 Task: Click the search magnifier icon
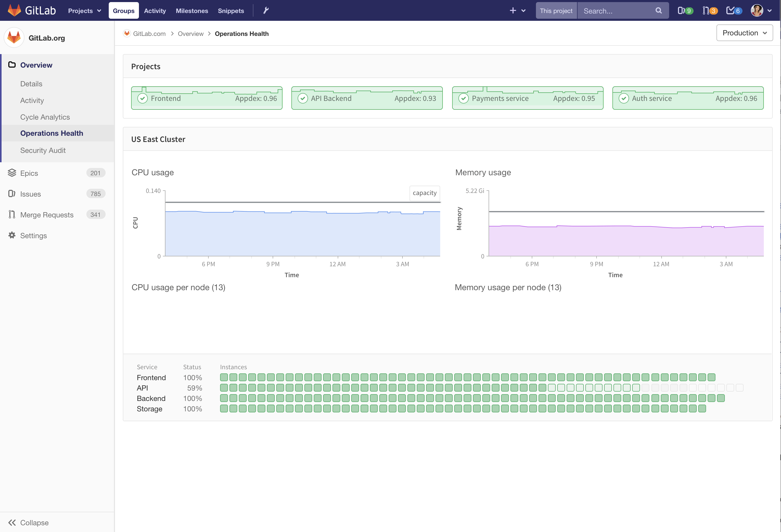point(658,11)
